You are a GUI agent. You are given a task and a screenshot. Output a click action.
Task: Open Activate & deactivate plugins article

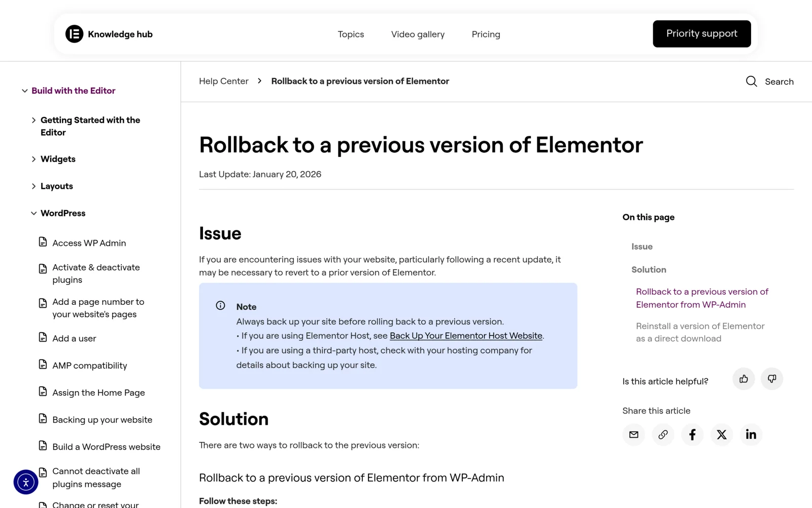coord(96,273)
